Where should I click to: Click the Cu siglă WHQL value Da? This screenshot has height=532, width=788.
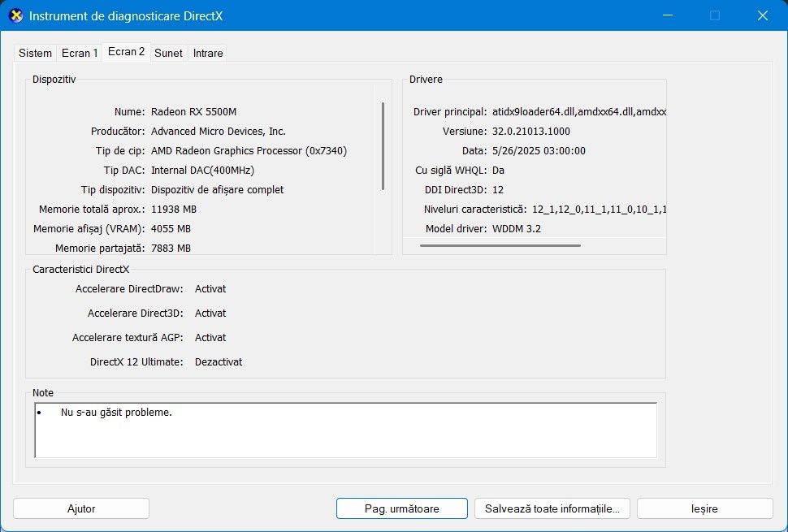pyautogui.click(x=498, y=171)
